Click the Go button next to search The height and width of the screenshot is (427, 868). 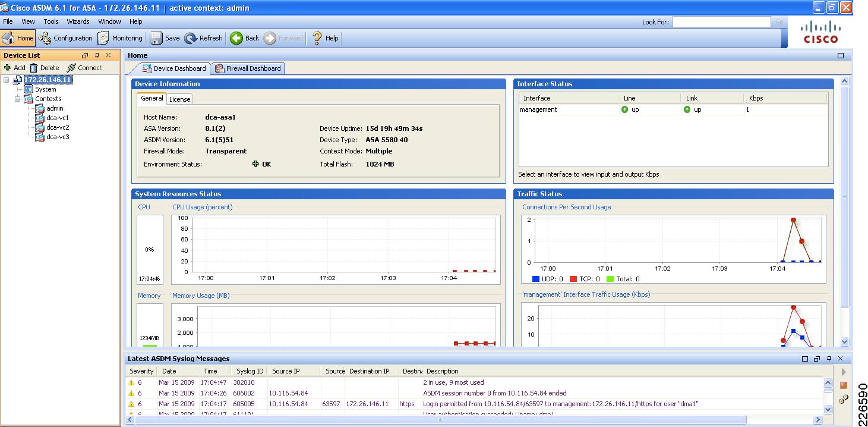[x=779, y=22]
